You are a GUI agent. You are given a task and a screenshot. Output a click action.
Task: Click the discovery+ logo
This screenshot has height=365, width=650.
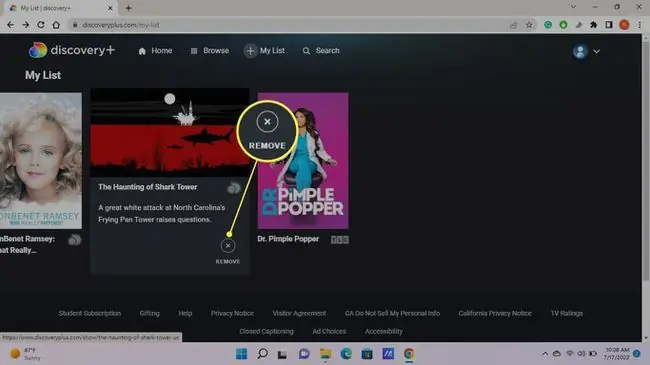click(71, 50)
